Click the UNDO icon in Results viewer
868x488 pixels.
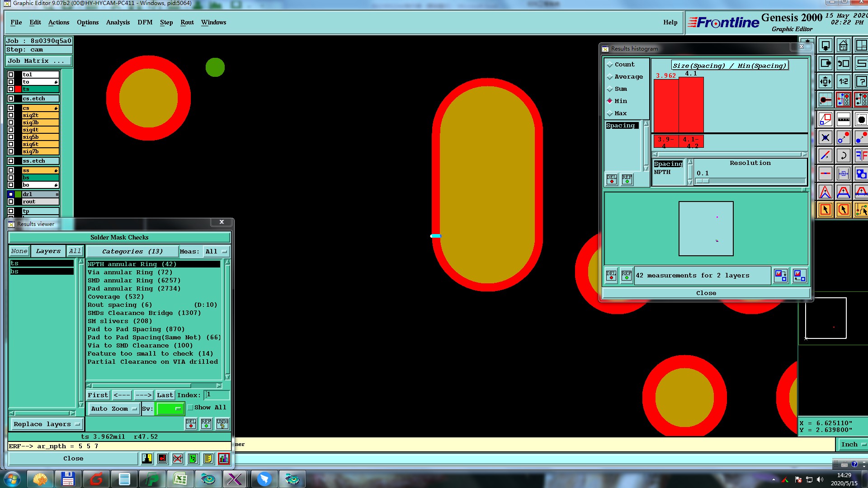point(222,423)
